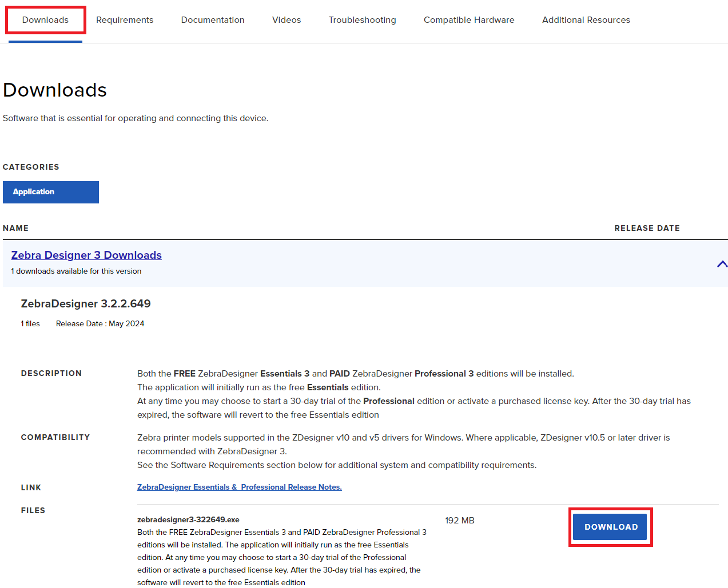Select the zebradesigner3-322649.exe file name
728x588 pixels.
[x=188, y=519]
